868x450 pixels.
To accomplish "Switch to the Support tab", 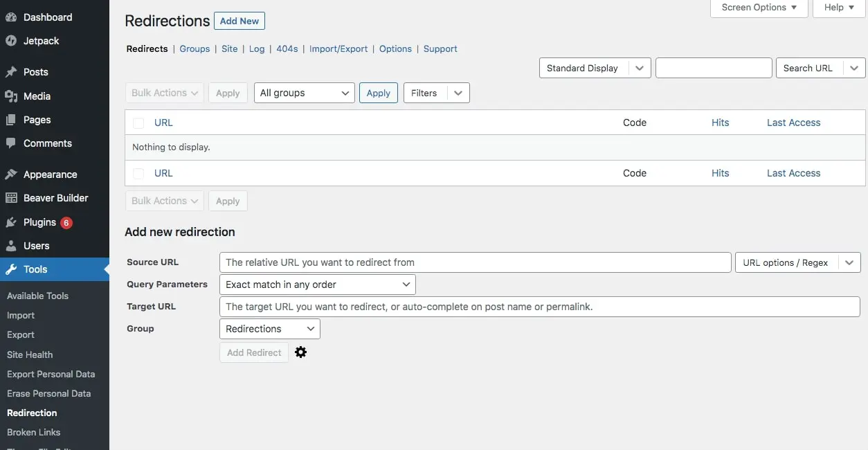I will point(440,48).
